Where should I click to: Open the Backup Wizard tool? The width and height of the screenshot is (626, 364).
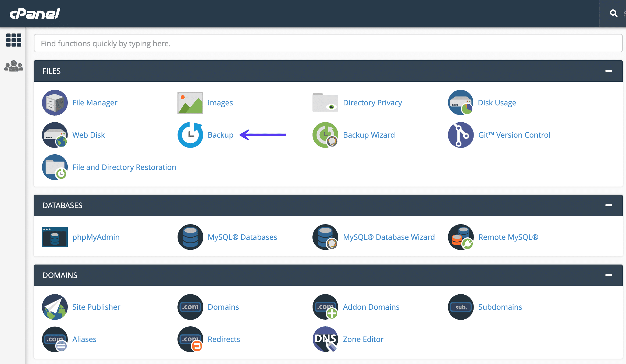pyautogui.click(x=369, y=134)
